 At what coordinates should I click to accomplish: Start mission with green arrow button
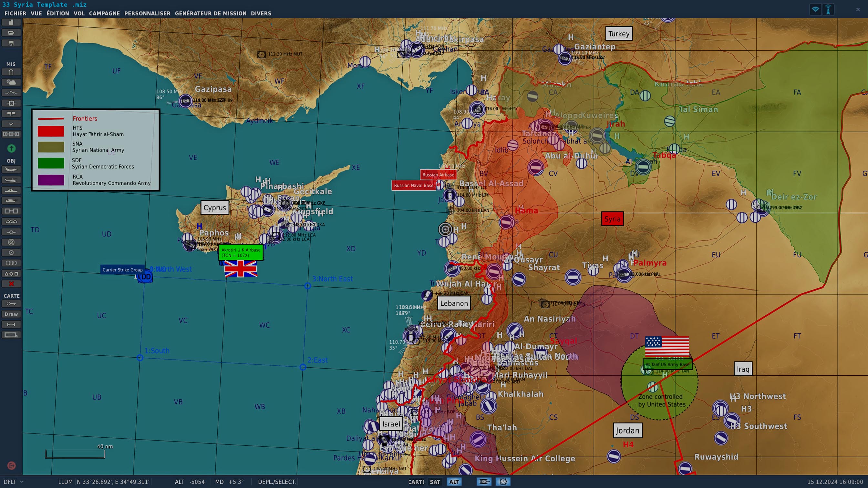point(11,148)
